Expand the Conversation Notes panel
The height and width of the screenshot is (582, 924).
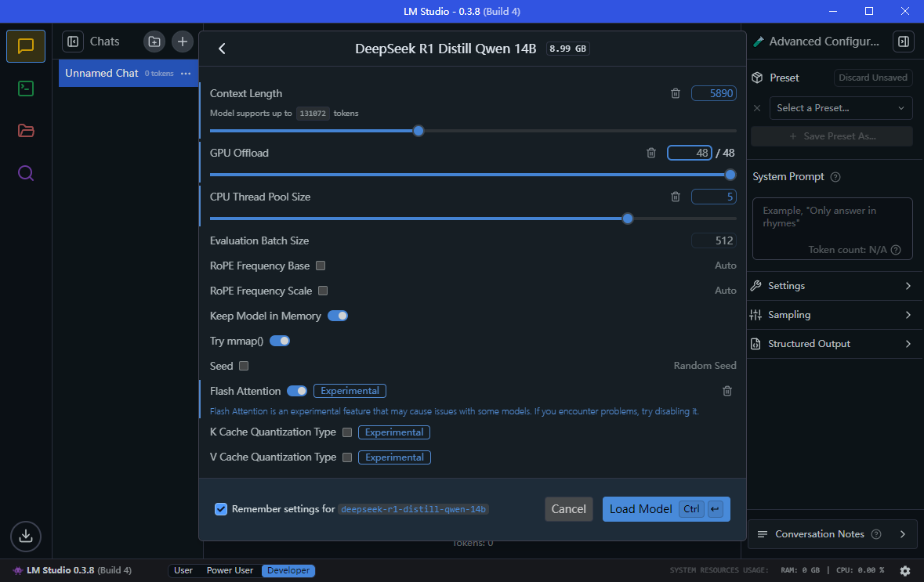pos(832,534)
